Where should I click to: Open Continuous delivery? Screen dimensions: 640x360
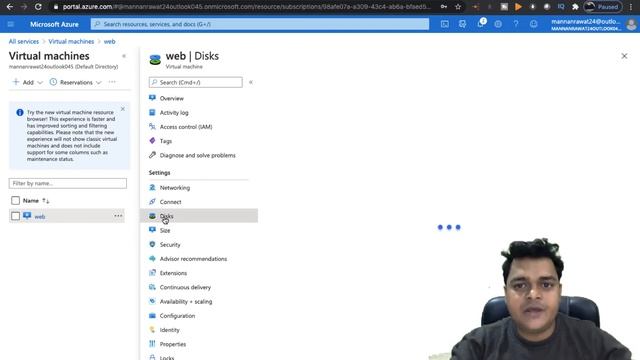(x=185, y=287)
